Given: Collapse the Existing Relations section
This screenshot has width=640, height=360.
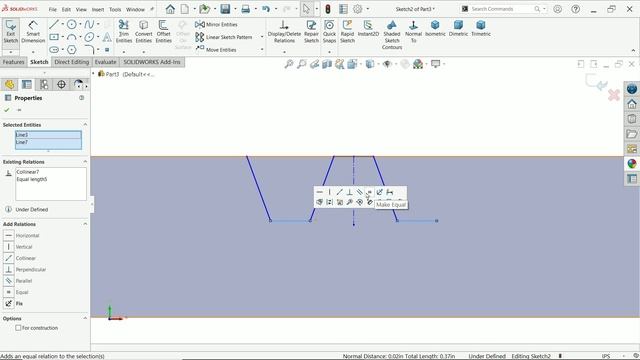Looking at the screenshot, I should [x=85, y=162].
